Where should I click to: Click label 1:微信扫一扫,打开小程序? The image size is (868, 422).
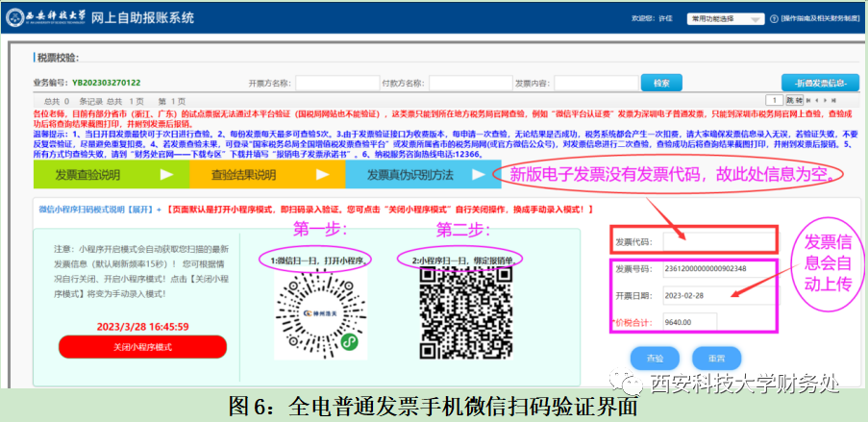(320, 260)
